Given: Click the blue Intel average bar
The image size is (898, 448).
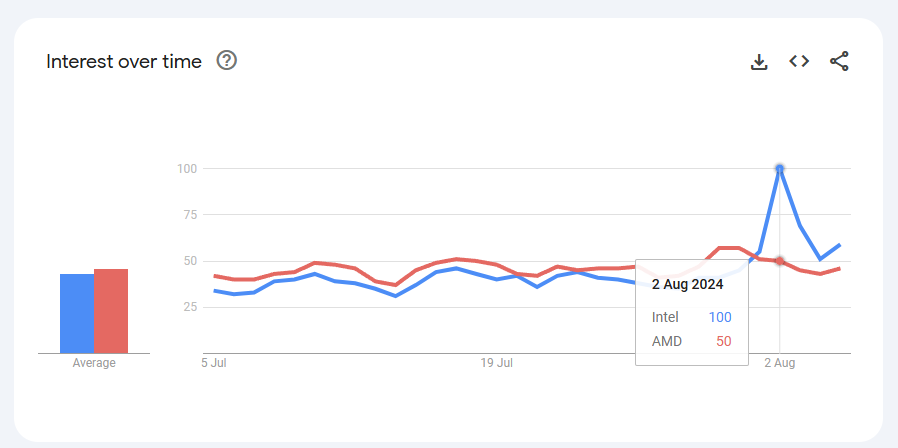Looking at the screenshot, I should coord(77,313).
